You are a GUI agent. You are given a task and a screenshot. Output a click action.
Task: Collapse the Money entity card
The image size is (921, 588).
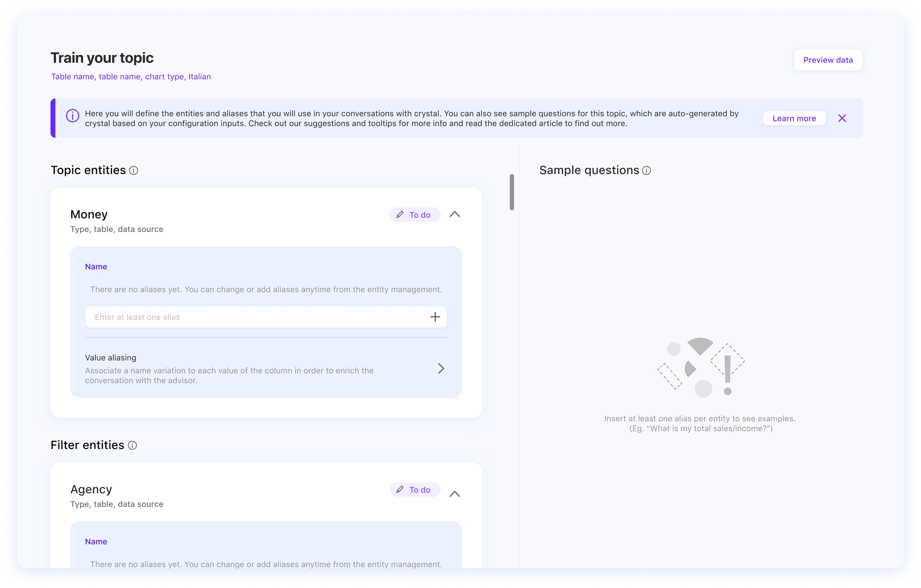(x=455, y=215)
